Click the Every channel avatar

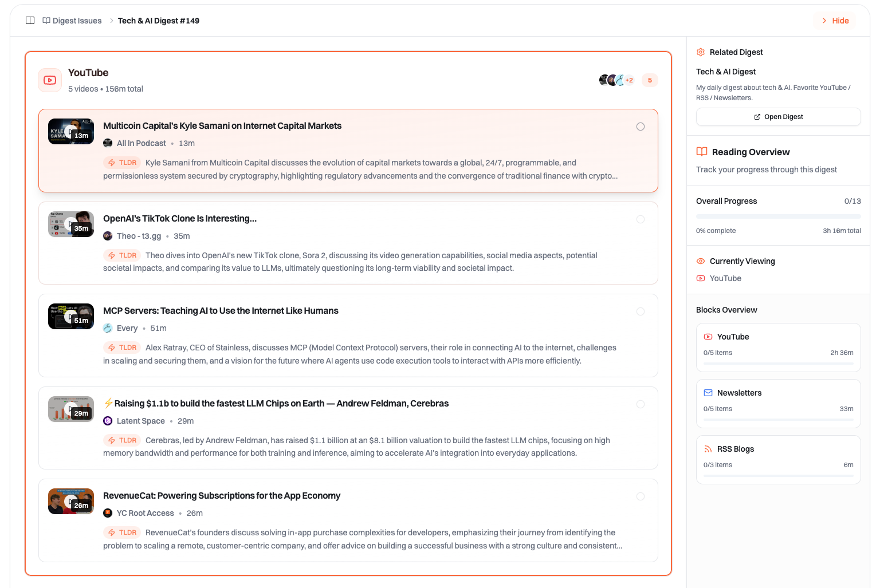point(108,328)
